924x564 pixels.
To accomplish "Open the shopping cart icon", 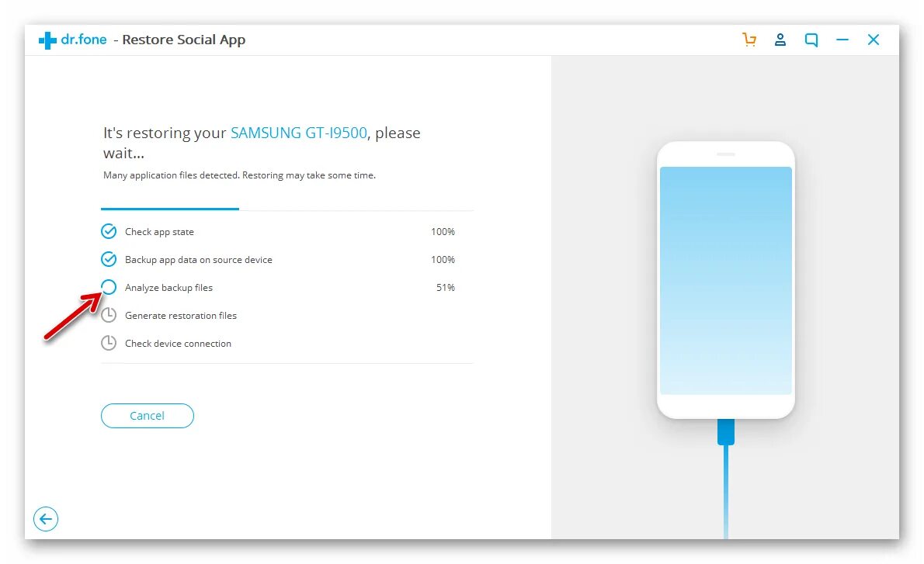I will tap(749, 40).
